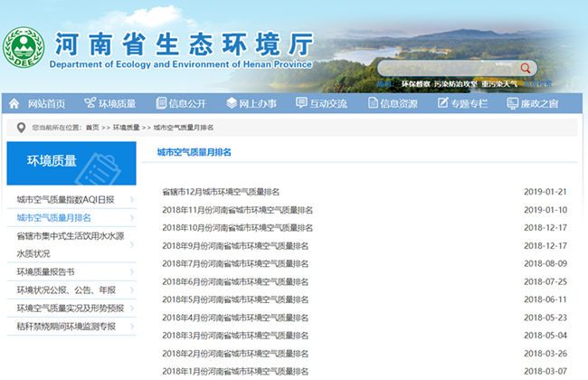This screenshot has width=588, height=380.
Task: Click the date 2019-01-21
Action: (545, 192)
